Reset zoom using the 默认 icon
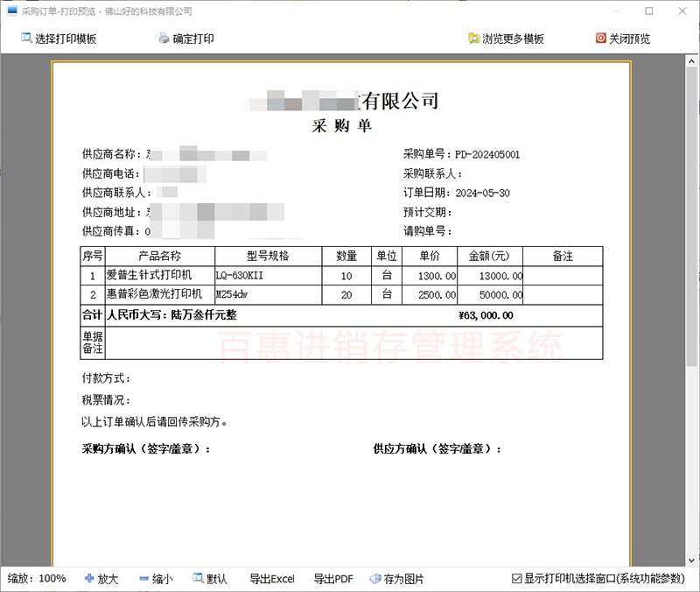This screenshot has height=592, width=700. pos(199,579)
